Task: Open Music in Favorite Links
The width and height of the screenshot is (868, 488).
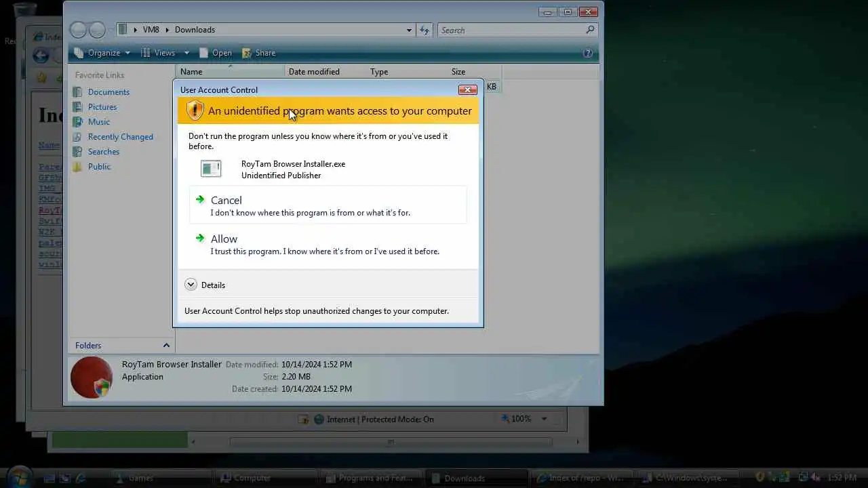Action: (99, 122)
